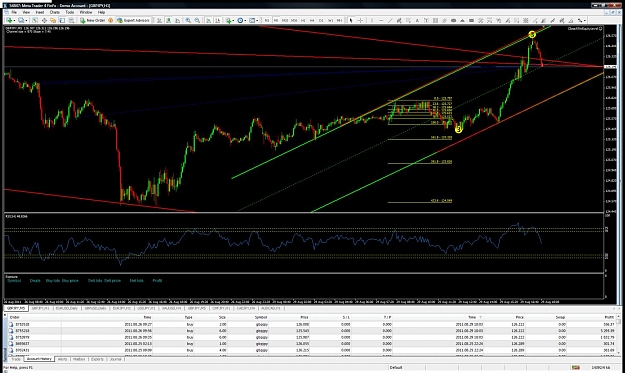The width and height of the screenshot is (625, 373).
Task: Select the horizontal line drawing tool
Action: (381, 20)
